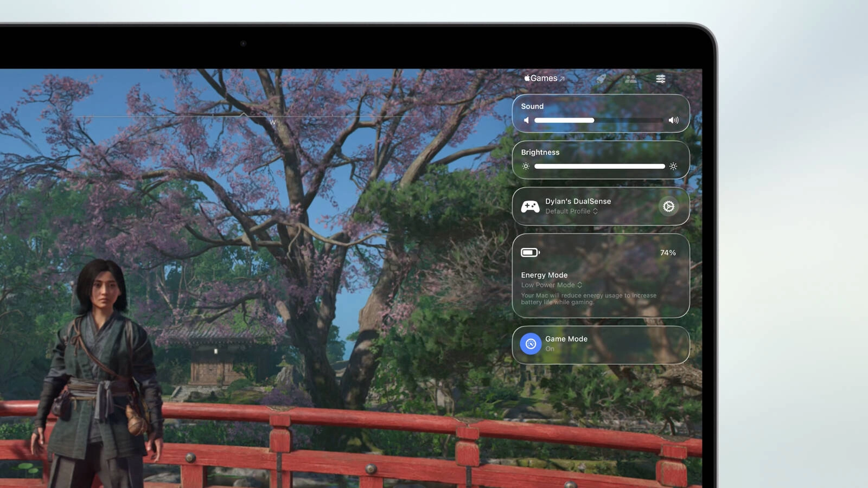Open the controller configuration gear icon
Image resolution: width=868 pixels, height=488 pixels.
point(669,207)
